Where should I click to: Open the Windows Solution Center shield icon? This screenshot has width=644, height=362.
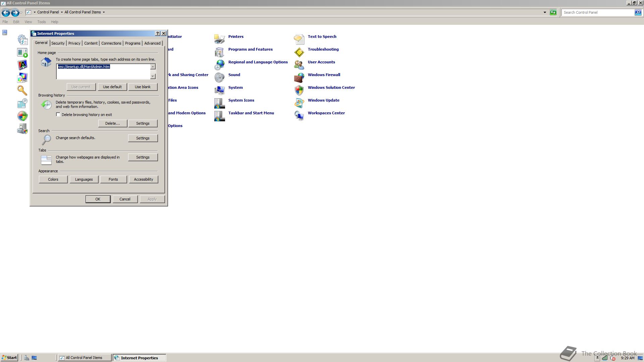click(x=299, y=90)
